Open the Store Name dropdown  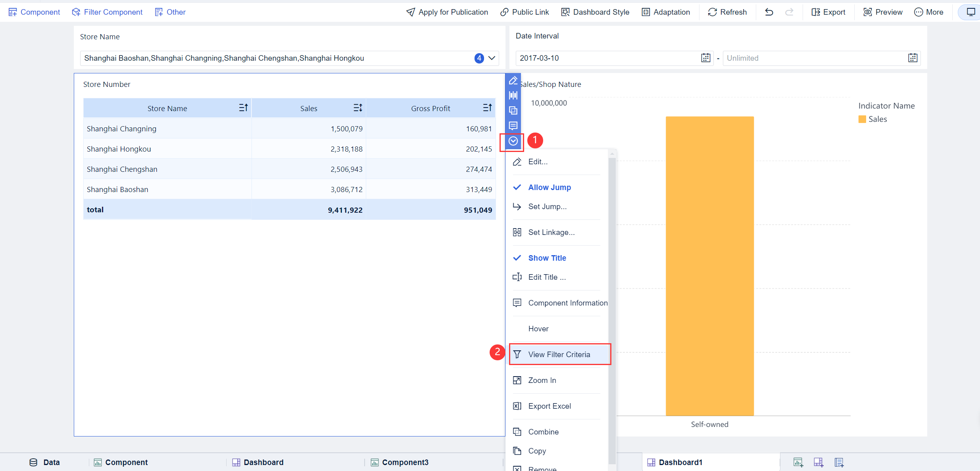[492, 58]
